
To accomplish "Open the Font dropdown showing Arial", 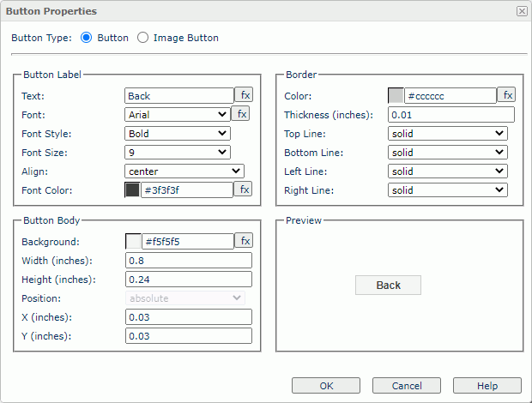I will [177, 114].
